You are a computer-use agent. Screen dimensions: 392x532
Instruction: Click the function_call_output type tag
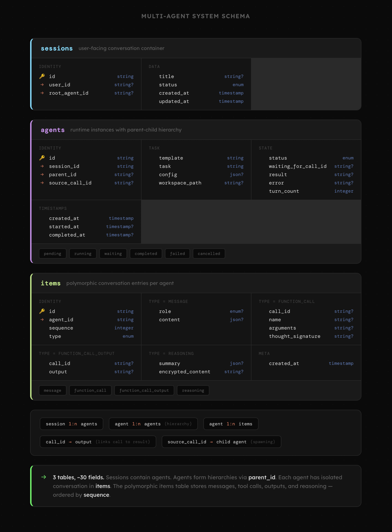[x=144, y=390]
